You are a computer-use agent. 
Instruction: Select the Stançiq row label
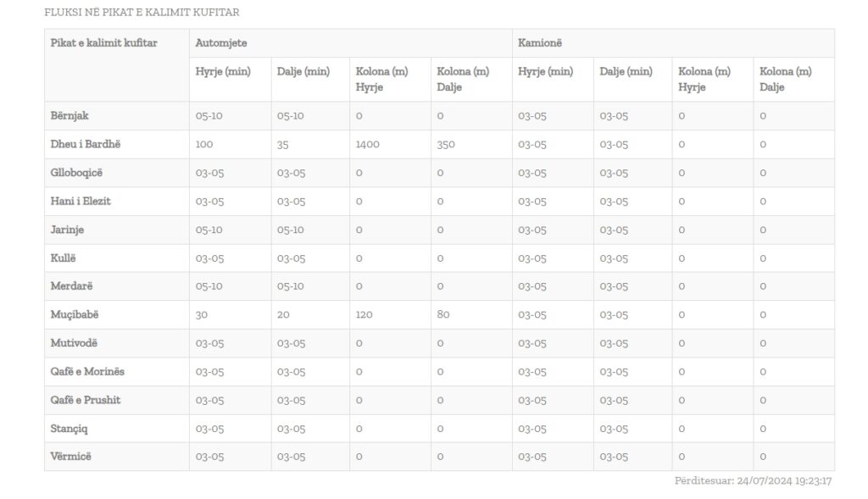click(69, 428)
